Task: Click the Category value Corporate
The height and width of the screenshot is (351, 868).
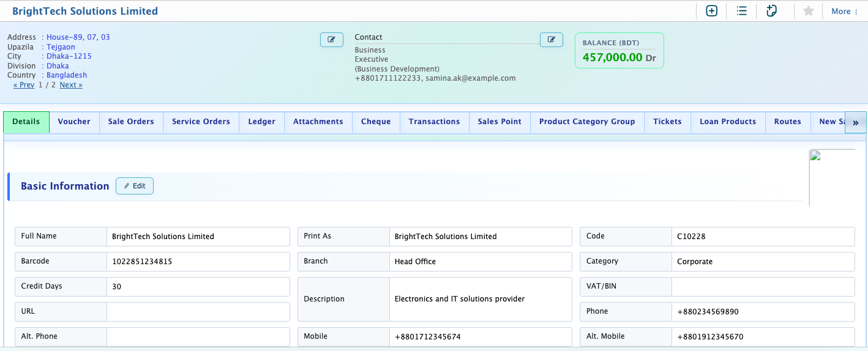Action: pos(763,262)
